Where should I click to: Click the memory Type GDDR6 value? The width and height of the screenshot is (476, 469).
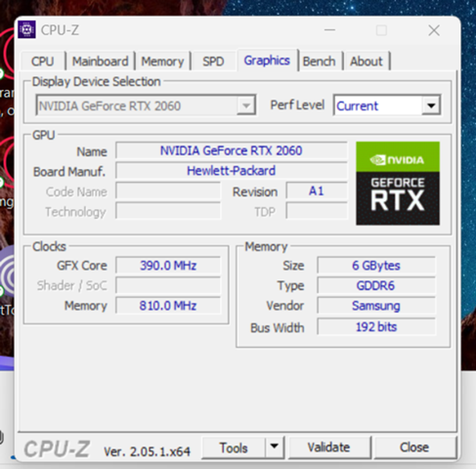point(376,285)
